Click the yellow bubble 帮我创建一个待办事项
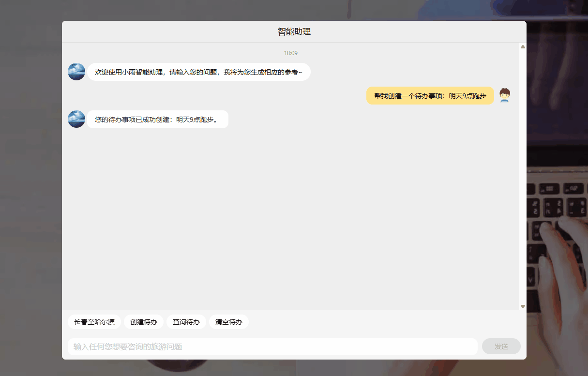Image resolution: width=588 pixels, height=376 pixels. tap(430, 96)
